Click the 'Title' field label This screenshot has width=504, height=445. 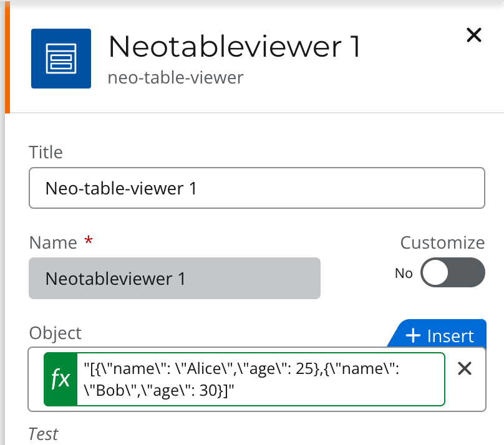click(x=46, y=152)
